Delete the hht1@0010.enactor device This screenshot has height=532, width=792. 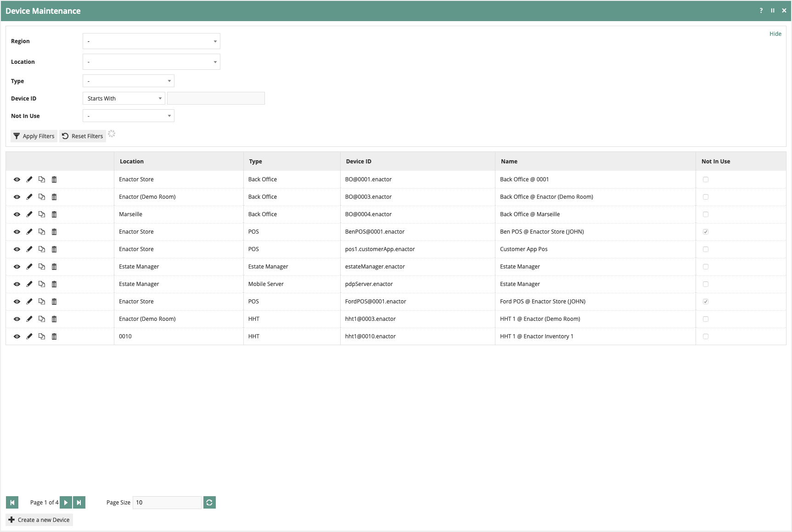(x=54, y=336)
